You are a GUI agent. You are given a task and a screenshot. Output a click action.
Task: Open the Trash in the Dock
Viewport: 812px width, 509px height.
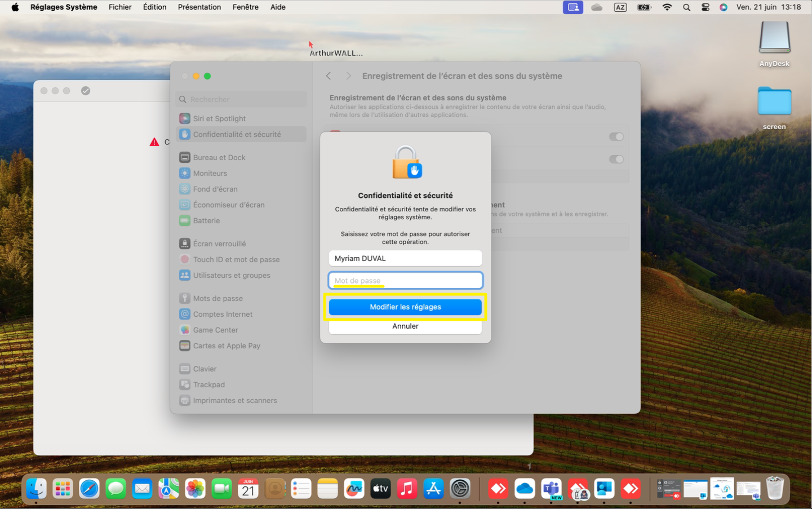coord(775,489)
